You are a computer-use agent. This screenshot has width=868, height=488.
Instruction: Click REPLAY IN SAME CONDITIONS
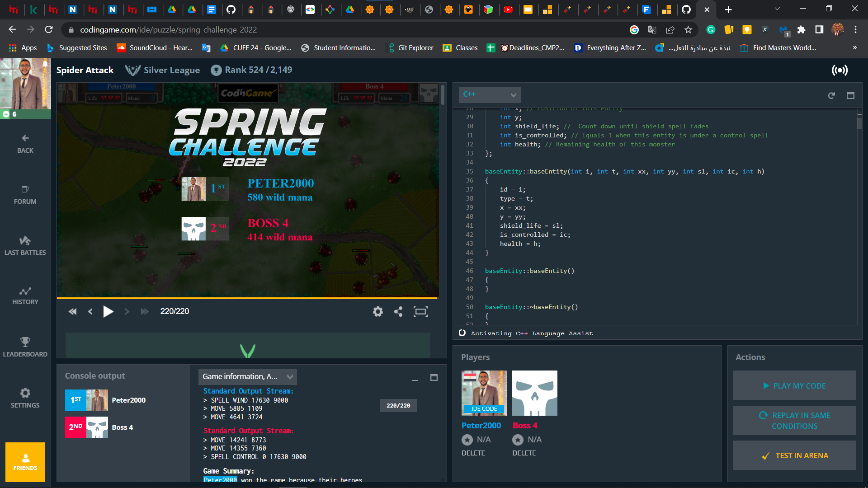[794, 420]
